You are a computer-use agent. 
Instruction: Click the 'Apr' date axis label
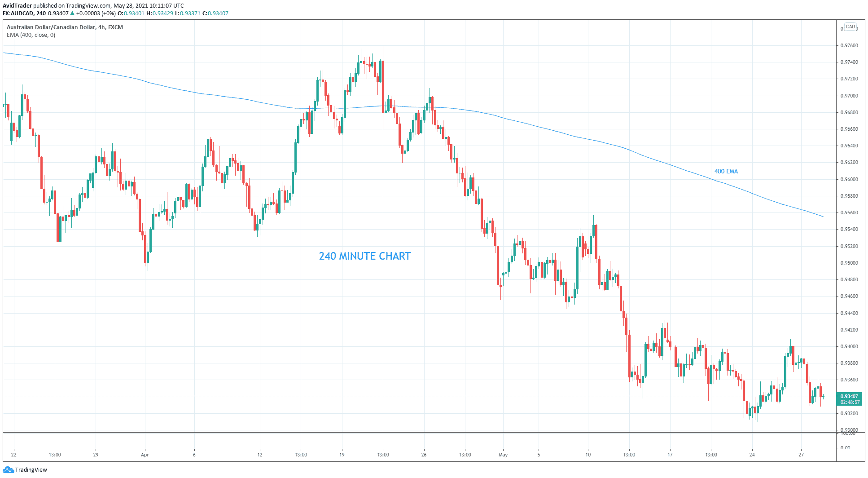pyautogui.click(x=145, y=455)
